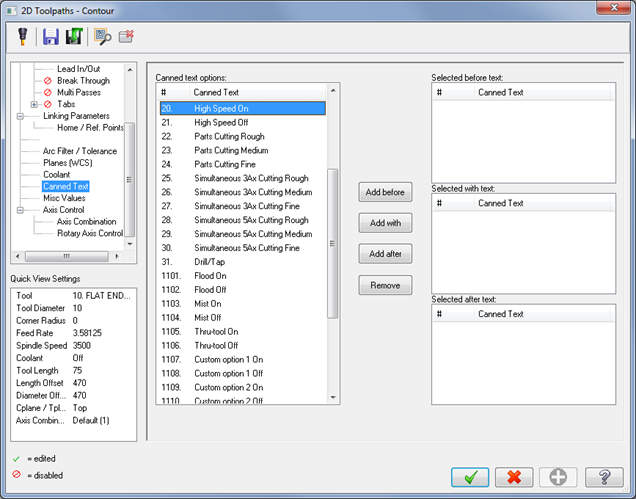Viewport: 636px width, 499px height.
Task: Click Add before button
Action: pyautogui.click(x=385, y=192)
